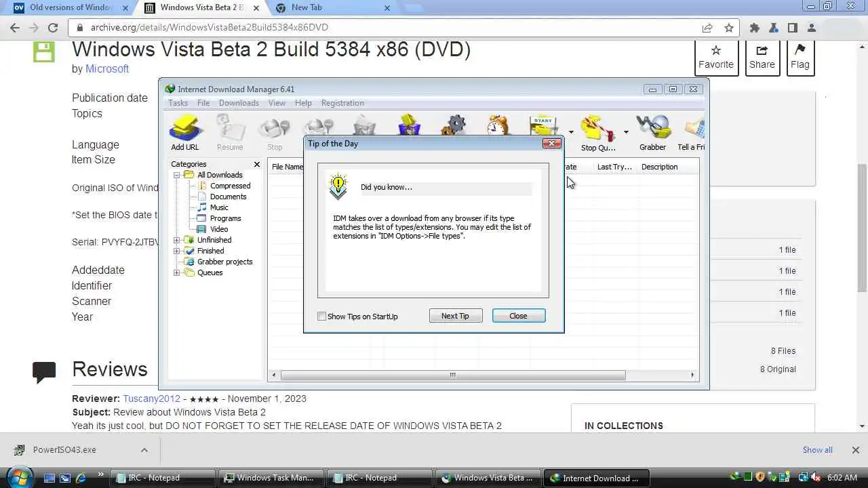Image resolution: width=868 pixels, height=488 pixels.
Task: Expand the taskbar quick launch overflow chevron
Action: pos(101,474)
